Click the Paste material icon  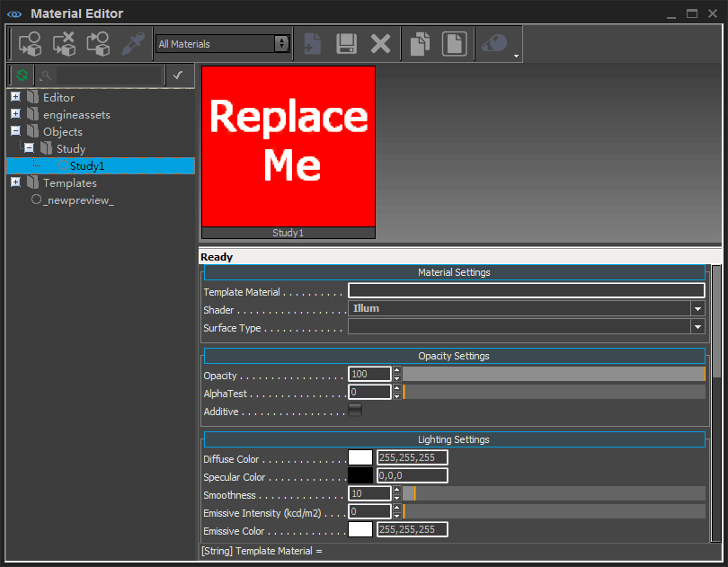pos(454,43)
